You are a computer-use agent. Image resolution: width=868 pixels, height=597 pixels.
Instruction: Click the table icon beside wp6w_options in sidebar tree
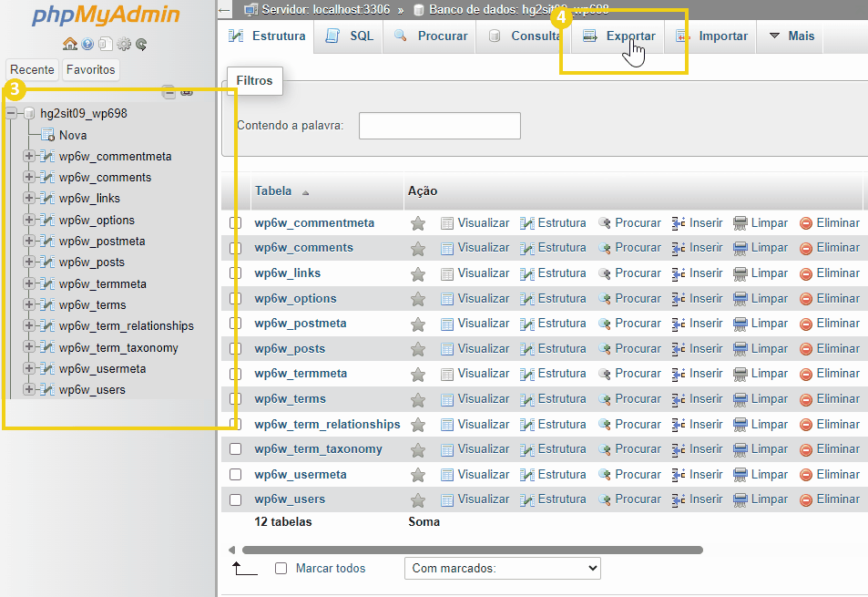tap(47, 221)
